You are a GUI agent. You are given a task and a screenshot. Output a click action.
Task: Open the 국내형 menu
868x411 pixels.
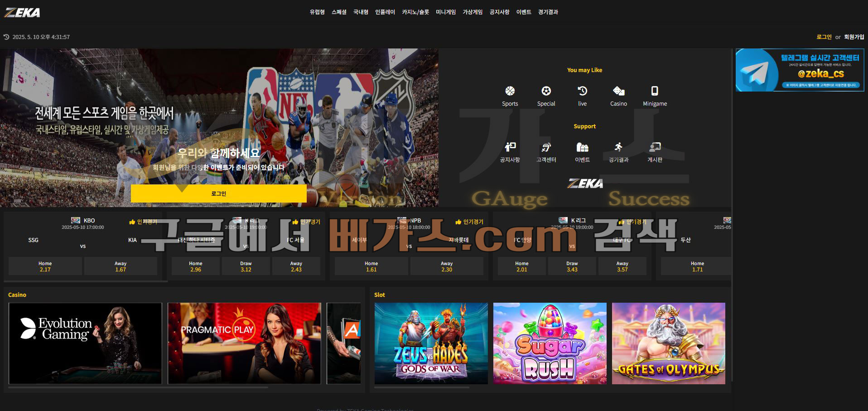[361, 12]
